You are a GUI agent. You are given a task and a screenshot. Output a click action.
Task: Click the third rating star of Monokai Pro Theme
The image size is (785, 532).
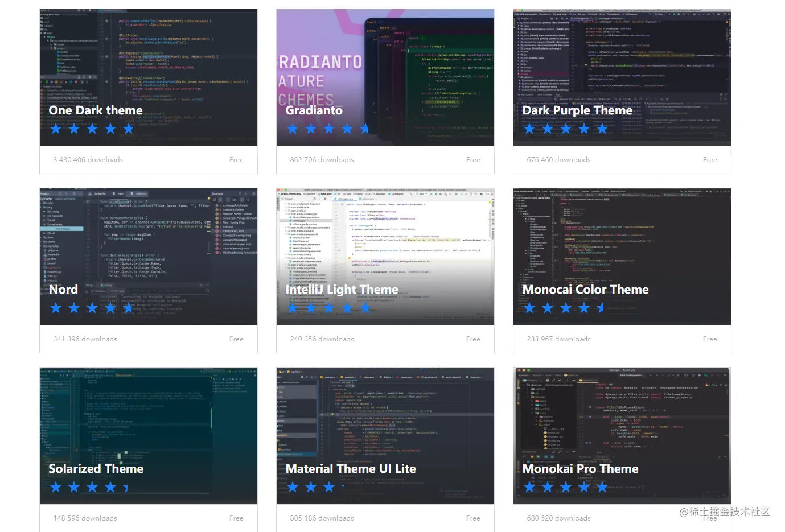point(566,487)
